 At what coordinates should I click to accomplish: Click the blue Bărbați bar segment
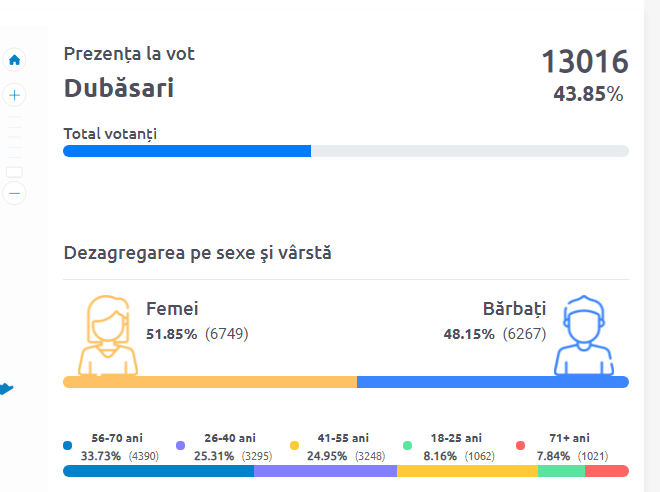click(x=492, y=382)
